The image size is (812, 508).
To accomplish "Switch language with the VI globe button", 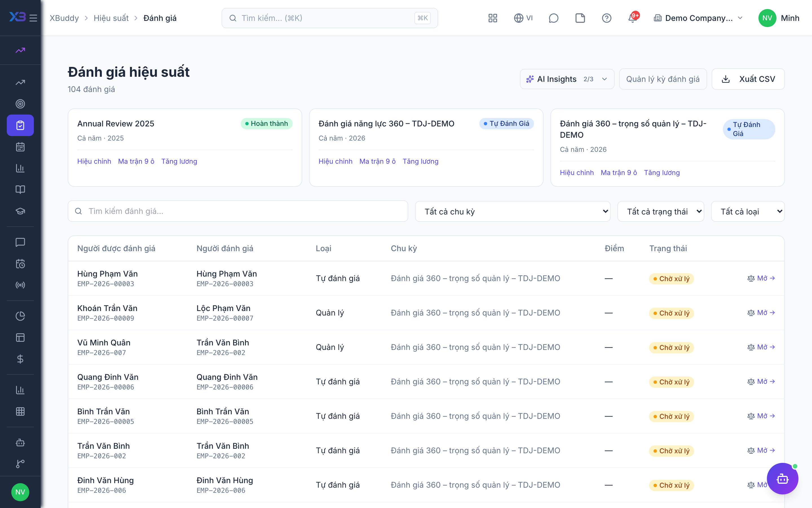I will (x=523, y=18).
